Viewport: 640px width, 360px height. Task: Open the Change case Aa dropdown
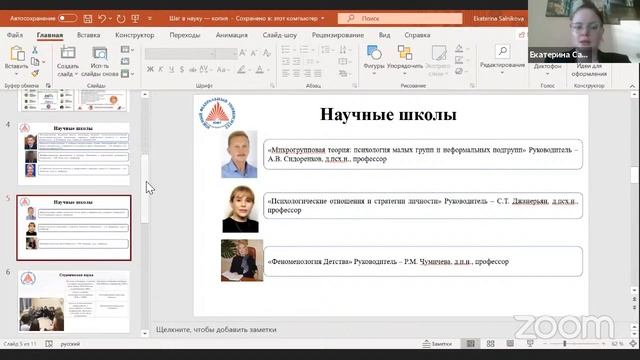pos(223,69)
